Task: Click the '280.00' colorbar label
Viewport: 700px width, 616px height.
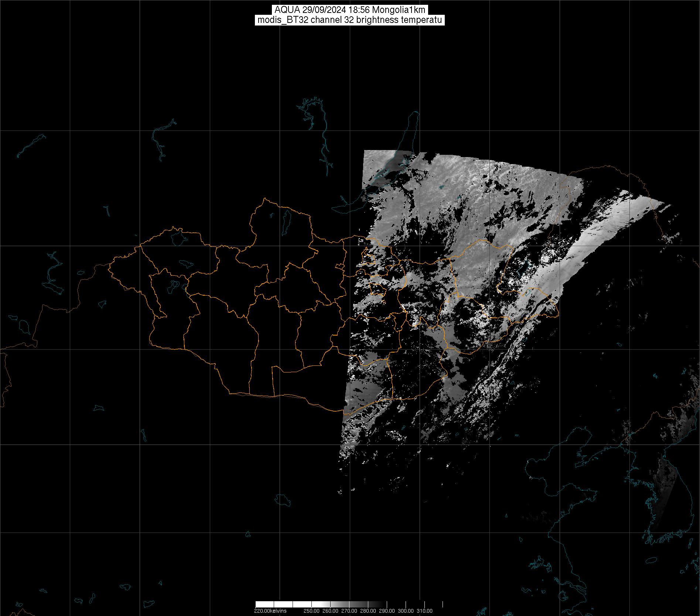Action: tap(368, 611)
